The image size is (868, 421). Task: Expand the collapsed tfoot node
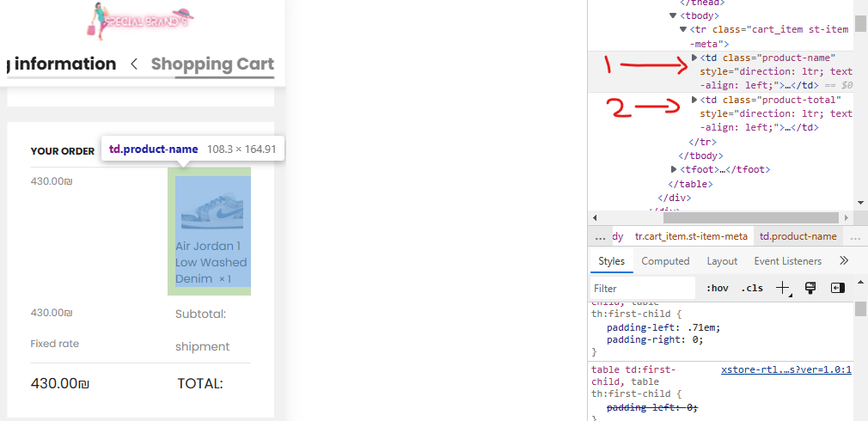click(x=674, y=169)
